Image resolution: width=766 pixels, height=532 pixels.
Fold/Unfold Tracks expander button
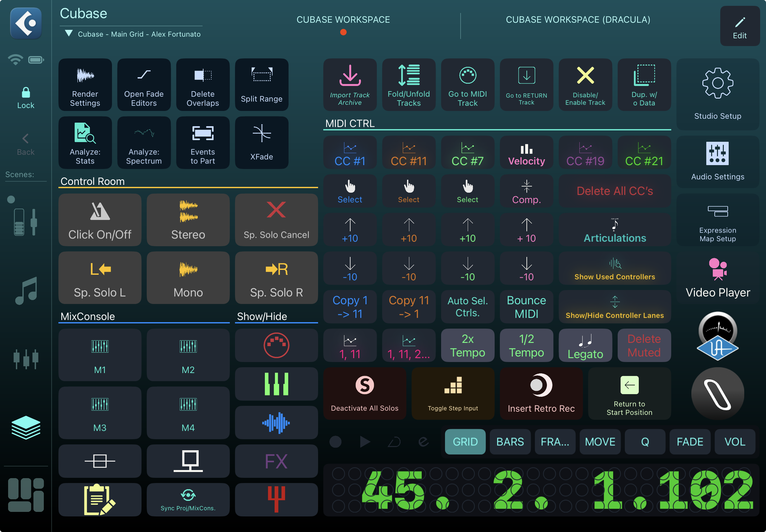(x=409, y=85)
